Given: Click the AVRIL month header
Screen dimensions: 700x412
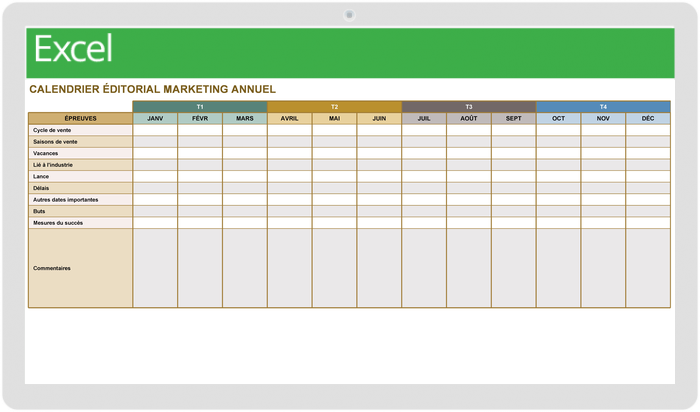Looking at the screenshot, I should (290, 118).
